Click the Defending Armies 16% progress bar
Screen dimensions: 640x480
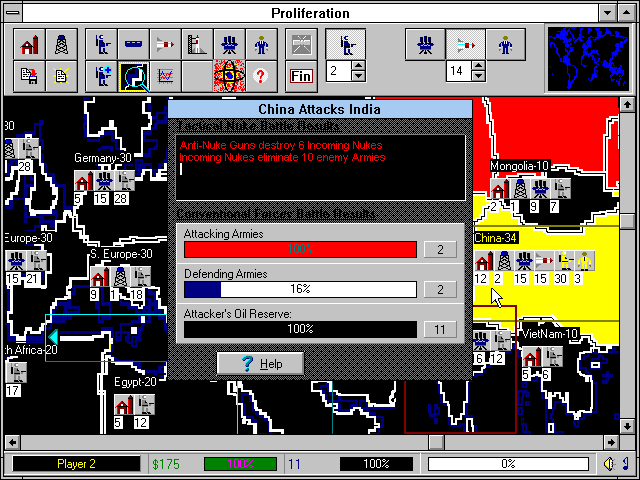(300, 289)
